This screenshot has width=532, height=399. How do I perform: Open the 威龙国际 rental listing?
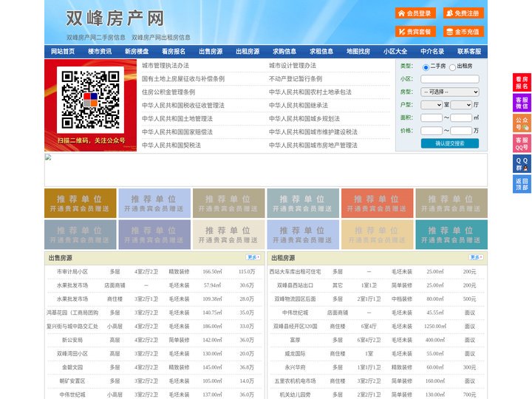[x=295, y=353]
